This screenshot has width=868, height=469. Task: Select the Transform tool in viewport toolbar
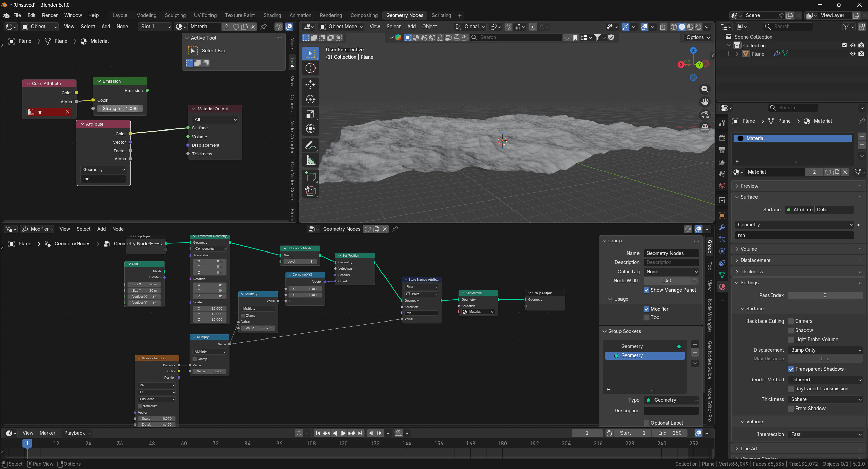coord(310,128)
